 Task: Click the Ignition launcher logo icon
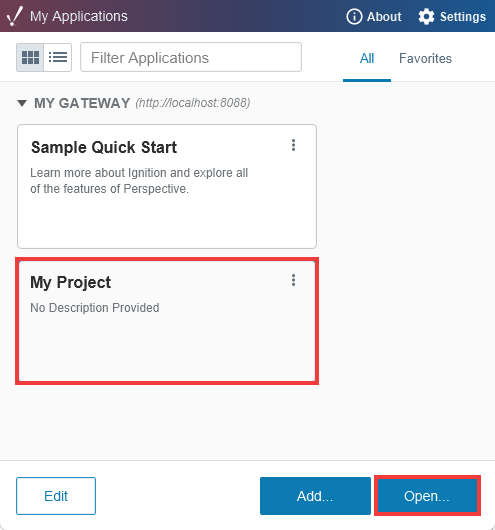(x=15, y=16)
